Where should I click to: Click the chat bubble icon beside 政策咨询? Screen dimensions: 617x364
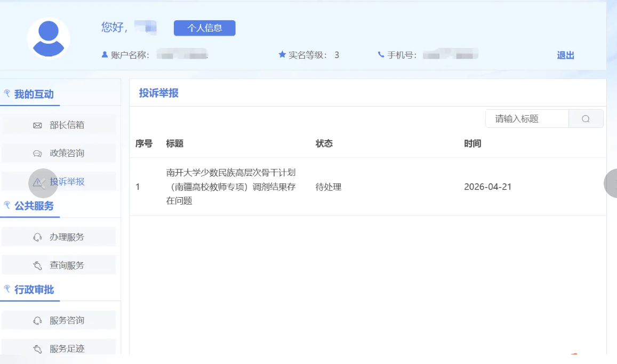37,153
